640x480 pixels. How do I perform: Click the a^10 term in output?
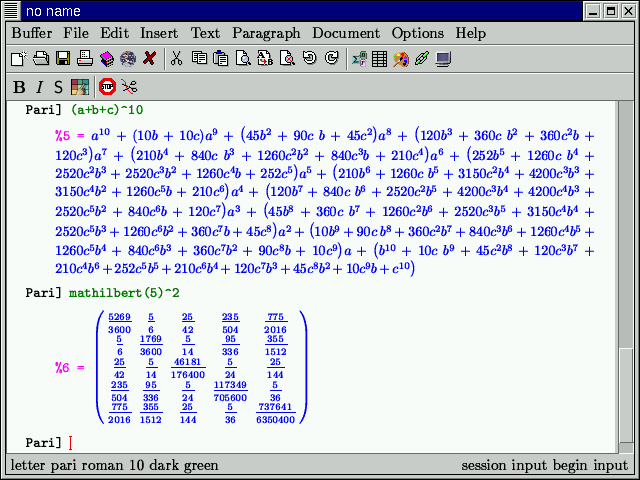(x=100, y=134)
